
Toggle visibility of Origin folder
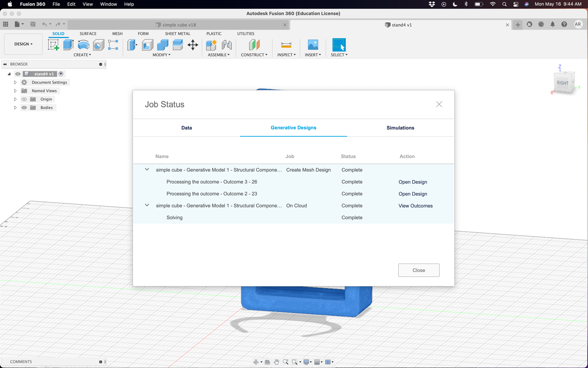(x=24, y=99)
